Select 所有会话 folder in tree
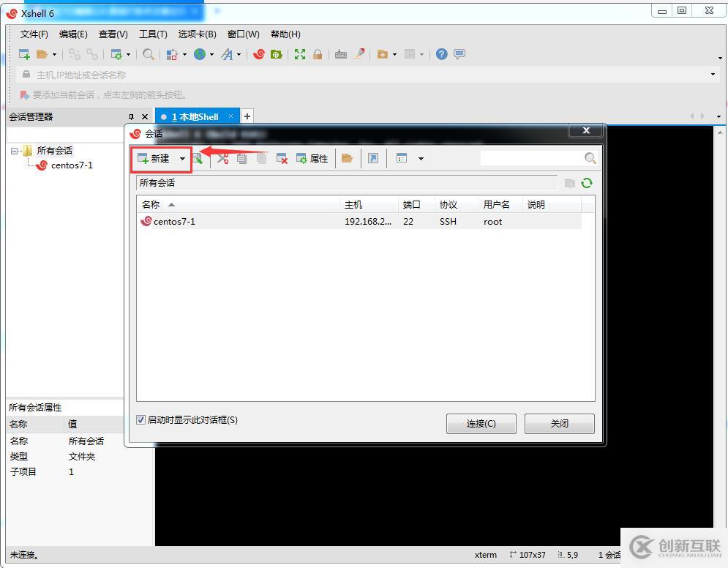728x568 pixels. [48, 151]
